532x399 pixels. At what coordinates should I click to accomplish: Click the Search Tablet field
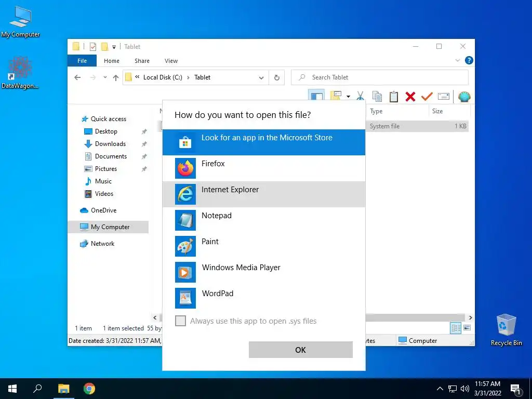(380, 77)
